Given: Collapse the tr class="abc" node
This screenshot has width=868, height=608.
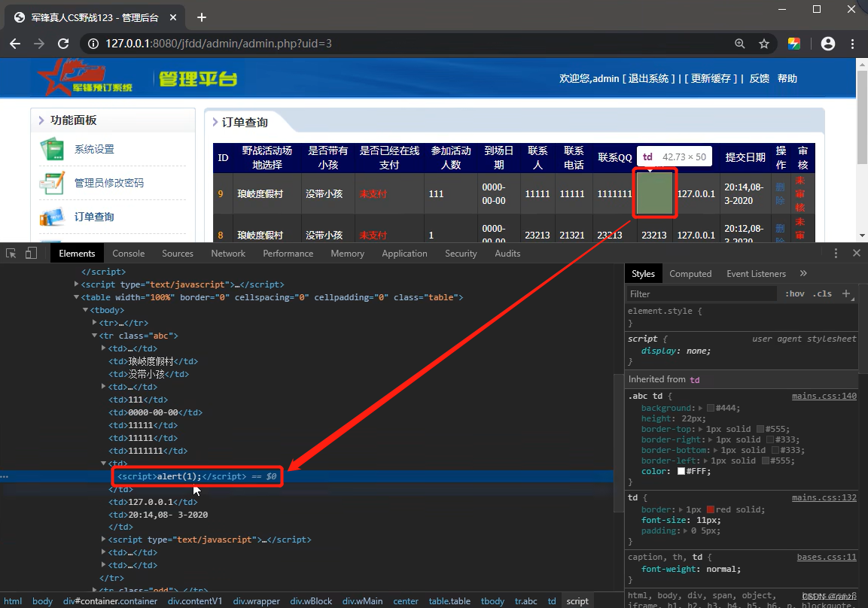Looking at the screenshot, I should click(95, 336).
